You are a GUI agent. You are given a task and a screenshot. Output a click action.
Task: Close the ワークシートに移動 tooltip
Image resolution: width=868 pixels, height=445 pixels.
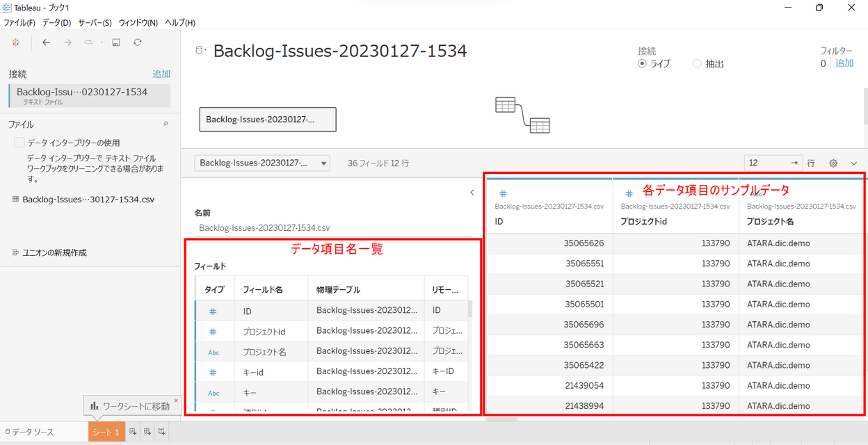coord(176,400)
